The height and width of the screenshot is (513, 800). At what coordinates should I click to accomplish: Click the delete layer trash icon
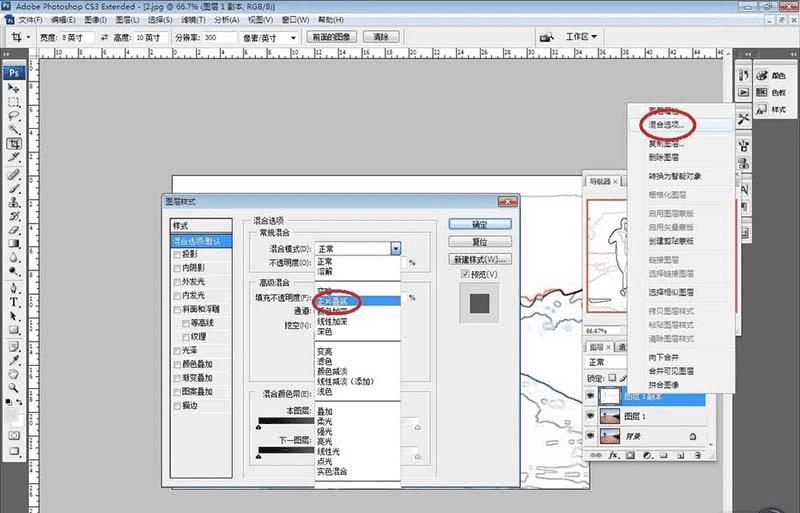(x=698, y=455)
